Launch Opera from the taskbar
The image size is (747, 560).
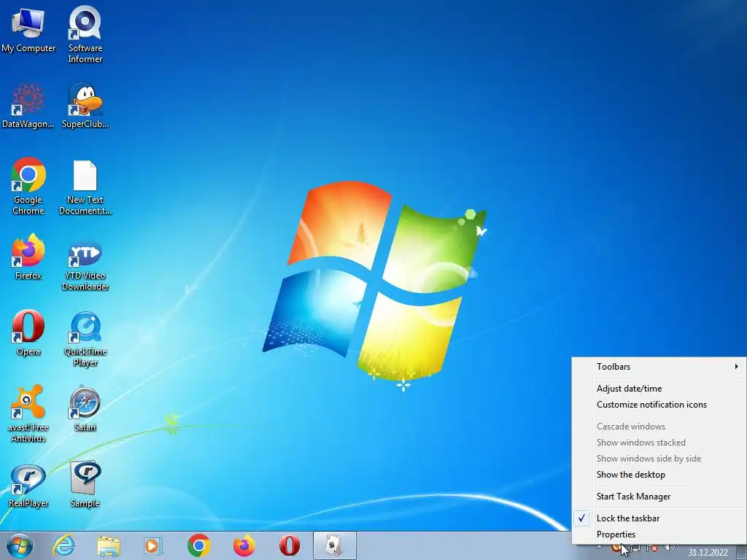289,545
